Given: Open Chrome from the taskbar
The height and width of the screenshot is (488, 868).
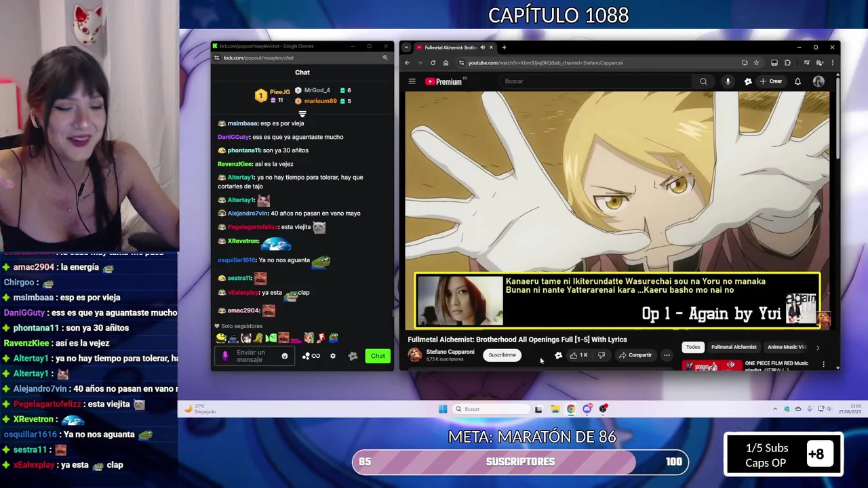Looking at the screenshot, I should tap(571, 409).
